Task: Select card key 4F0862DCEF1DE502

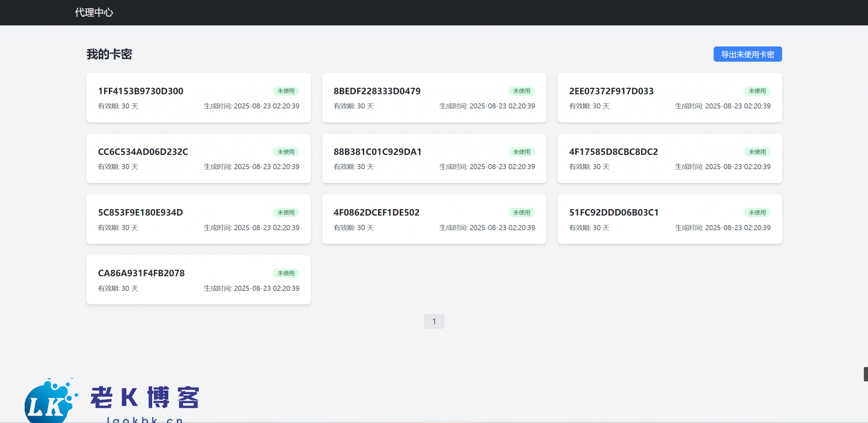Action: 376,213
